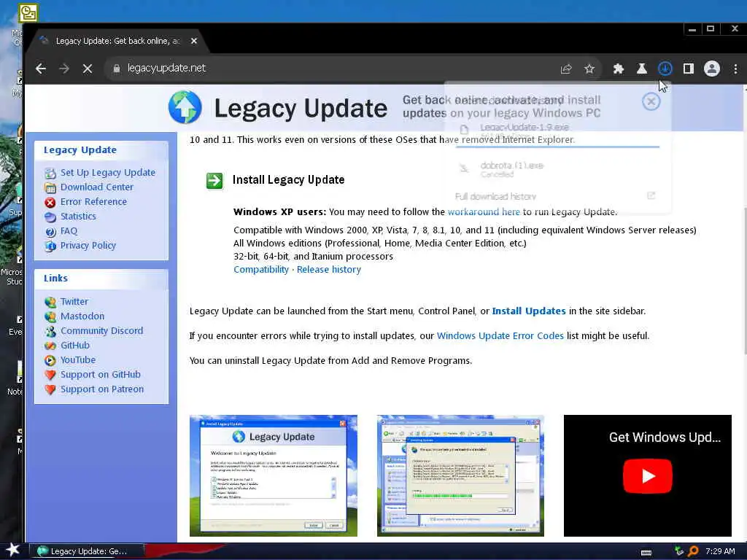Click the Start star button on taskbar
Viewport: 747px width, 560px height.
pyautogui.click(x=12, y=551)
